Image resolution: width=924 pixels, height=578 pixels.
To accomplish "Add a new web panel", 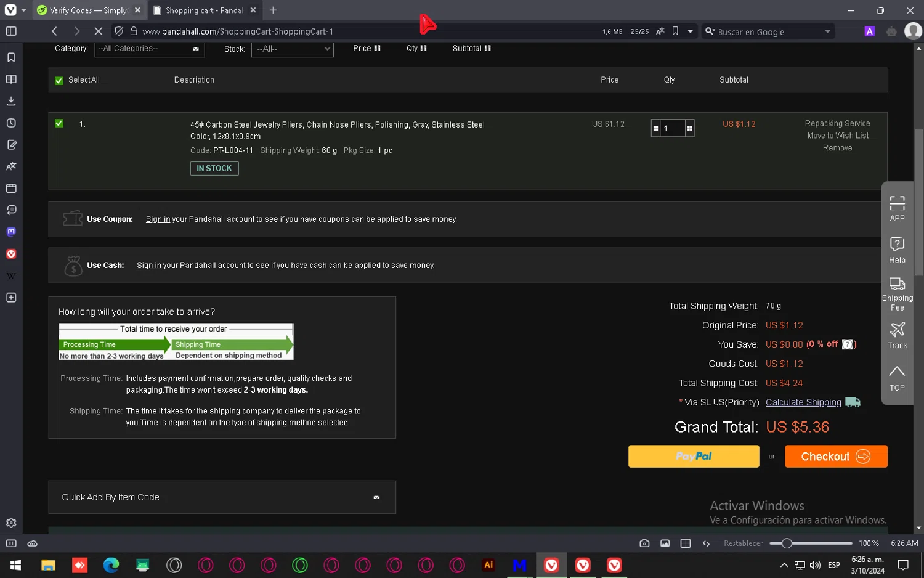I will [11, 298].
